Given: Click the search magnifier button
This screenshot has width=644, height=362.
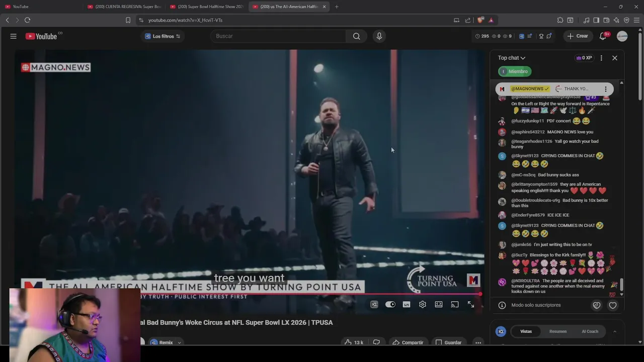Looking at the screenshot, I should [356, 36].
